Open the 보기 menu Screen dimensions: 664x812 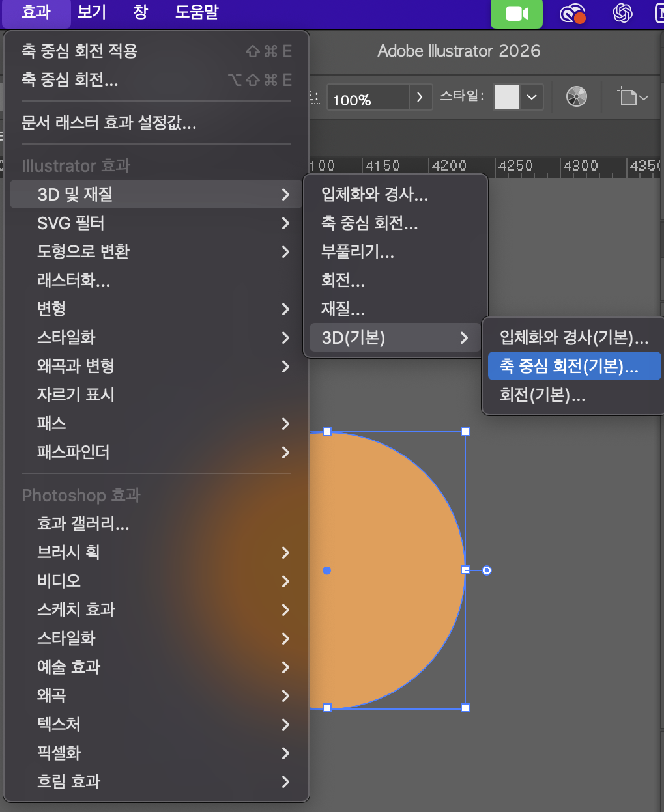click(92, 12)
